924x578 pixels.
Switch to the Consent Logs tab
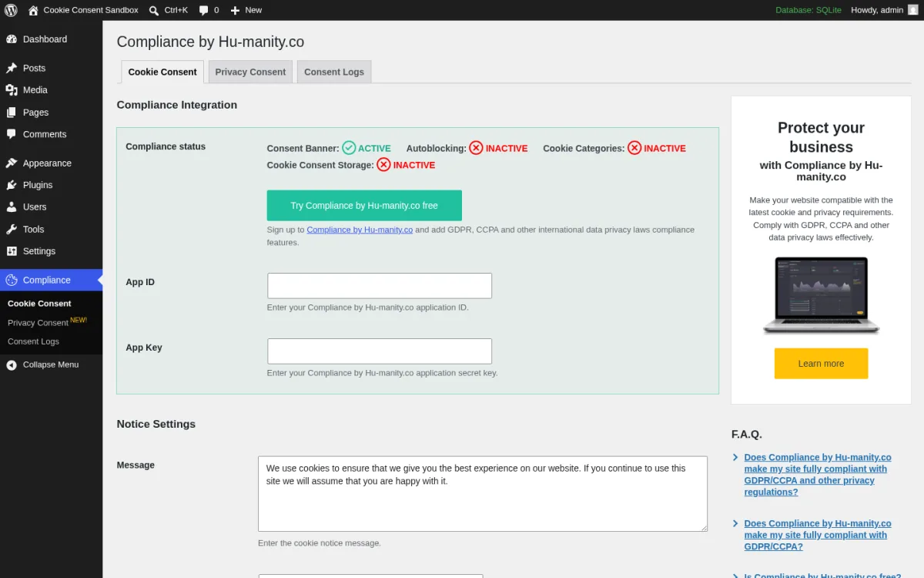coord(334,72)
